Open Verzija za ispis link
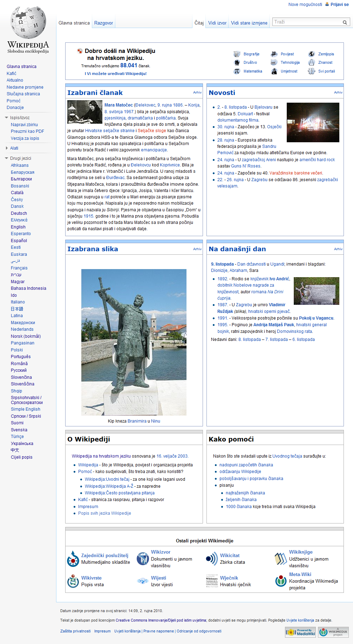Viewport: 353px width, 644px height. pos(25,138)
